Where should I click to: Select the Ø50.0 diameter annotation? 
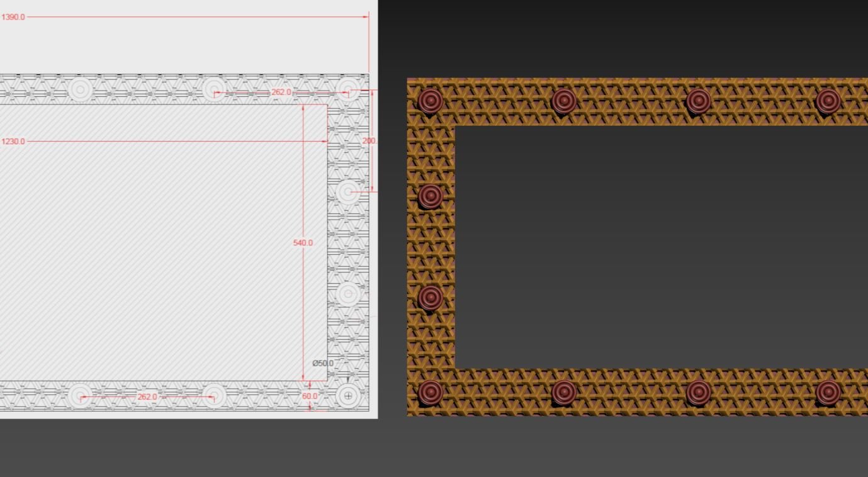(323, 363)
